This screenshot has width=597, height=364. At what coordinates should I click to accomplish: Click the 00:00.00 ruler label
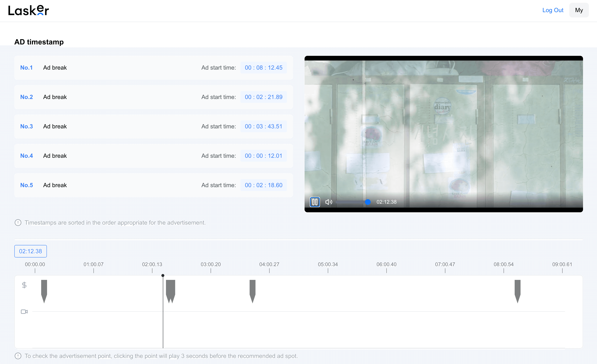tap(35, 264)
